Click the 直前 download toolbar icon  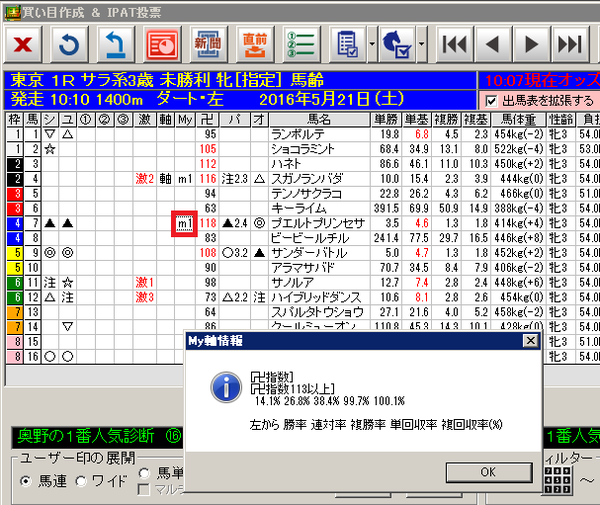[254, 44]
